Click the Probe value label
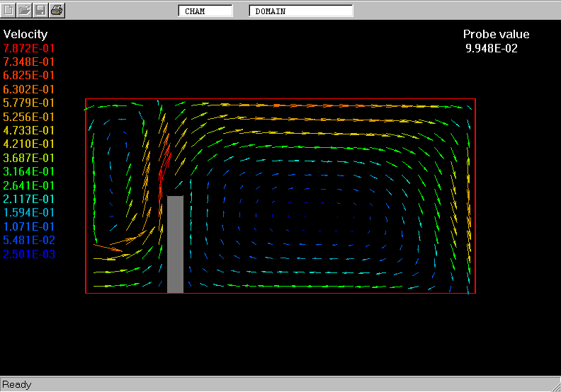The width and height of the screenshot is (561, 392). coord(496,34)
